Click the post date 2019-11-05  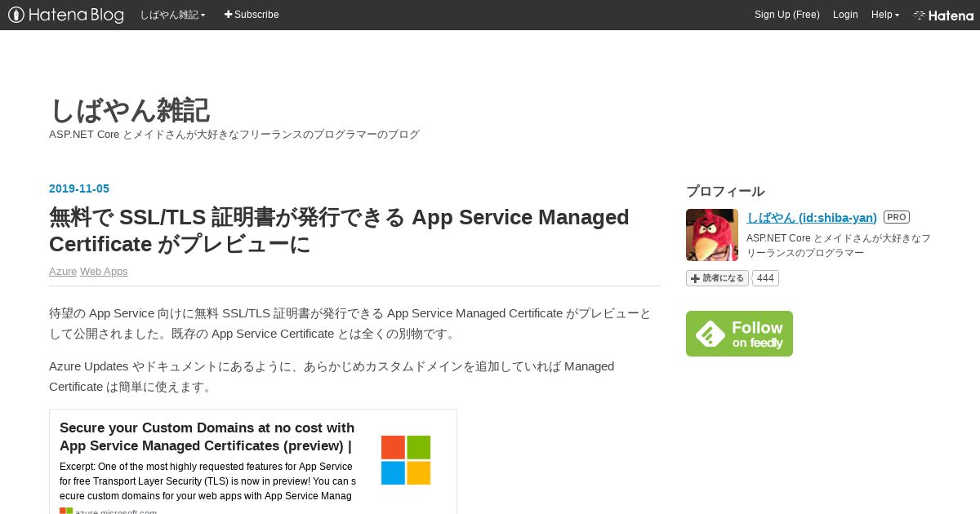pyautogui.click(x=79, y=188)
